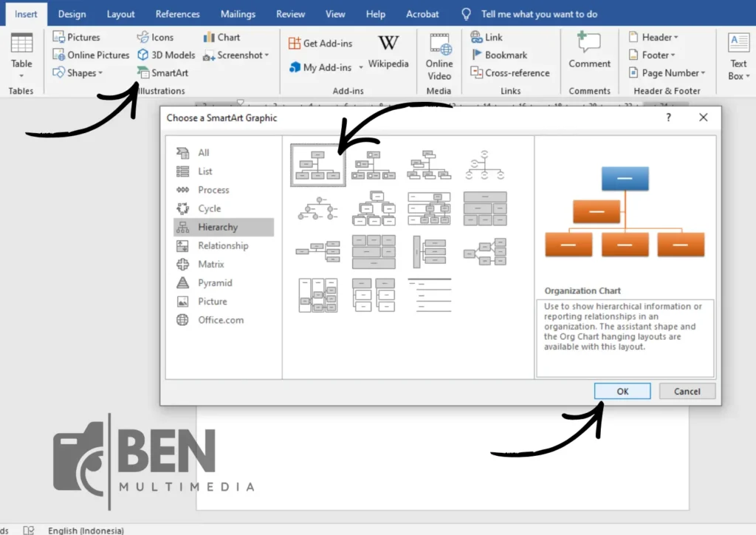Choose the Organization Chart layout thumbnail
756x535 pixels.
point(317,165)
